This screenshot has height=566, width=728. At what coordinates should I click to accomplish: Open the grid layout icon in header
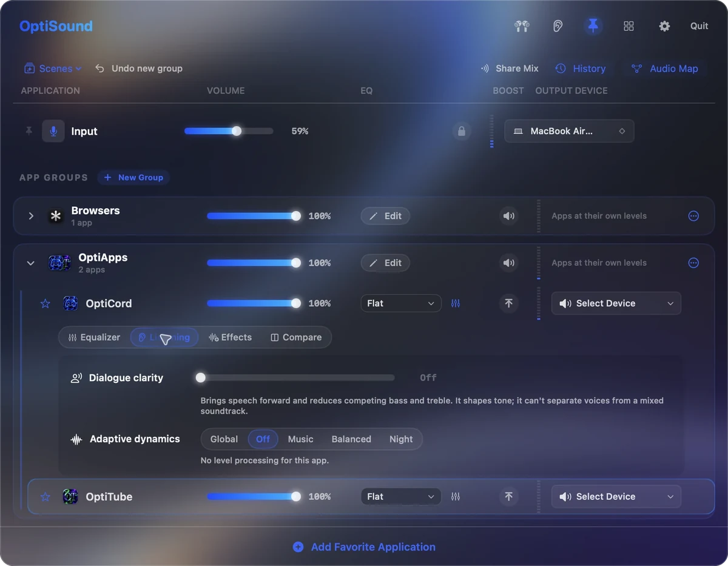coord(629,26)
